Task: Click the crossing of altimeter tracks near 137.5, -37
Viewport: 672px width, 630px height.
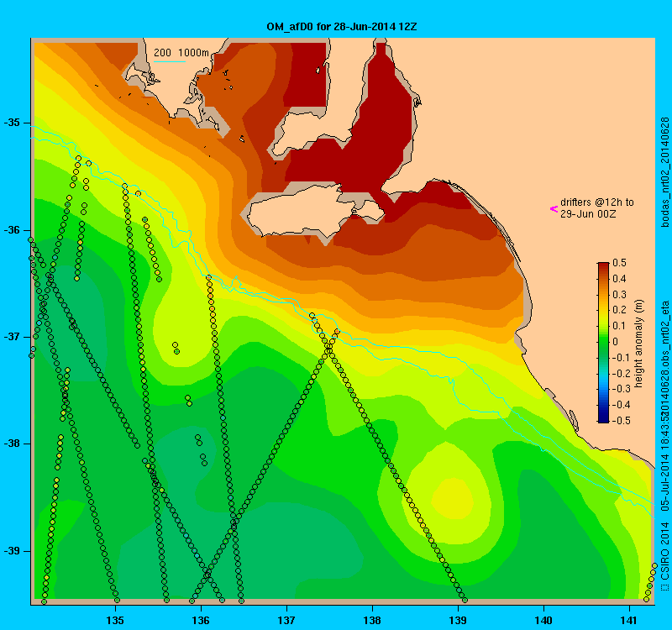Action: click(328, 348)
